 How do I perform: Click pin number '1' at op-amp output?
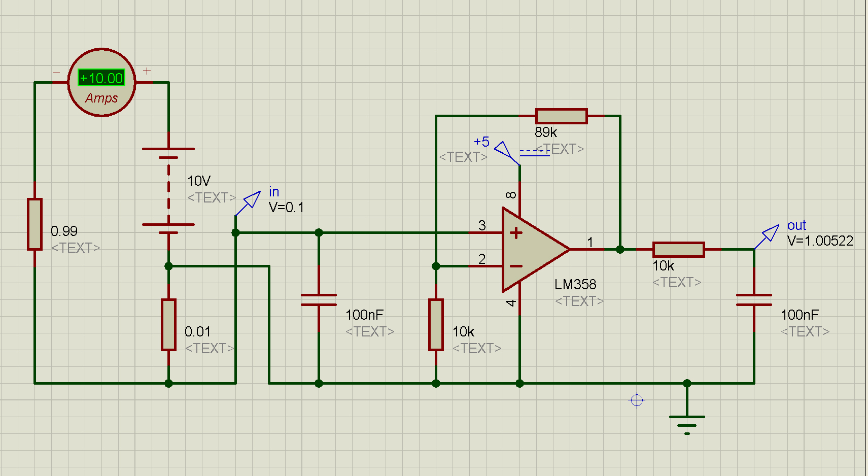tap(590, 243)
